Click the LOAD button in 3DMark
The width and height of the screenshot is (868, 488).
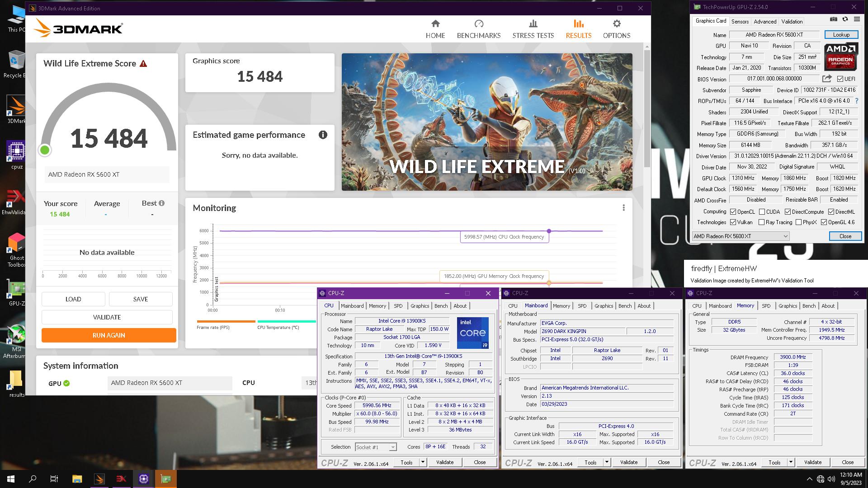[x=73, y=299]
